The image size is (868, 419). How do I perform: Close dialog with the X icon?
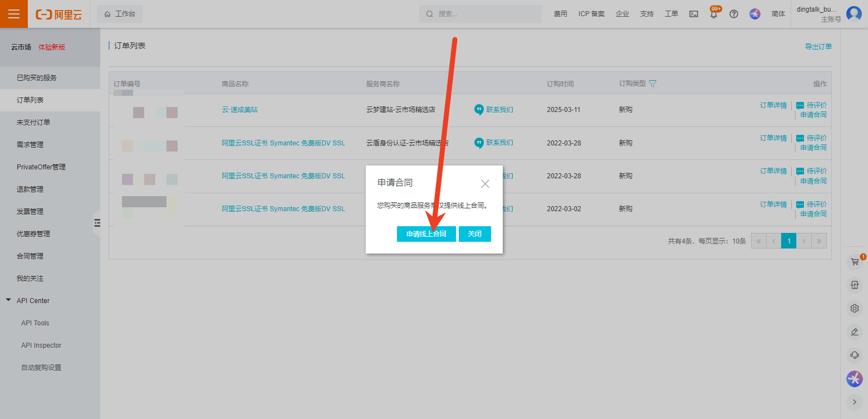coord(485,183)
